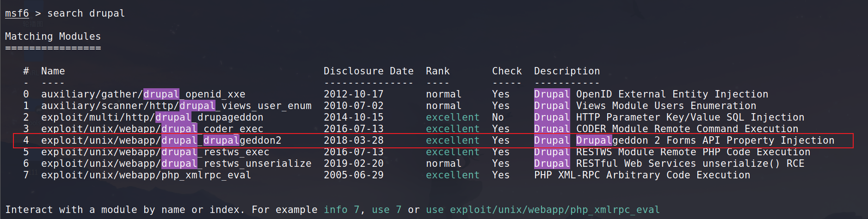Click the 'Name' column header

point(53,71)
